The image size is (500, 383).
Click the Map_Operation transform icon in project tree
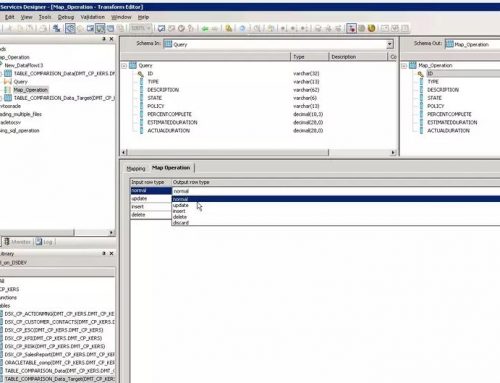tap(8, 90)
